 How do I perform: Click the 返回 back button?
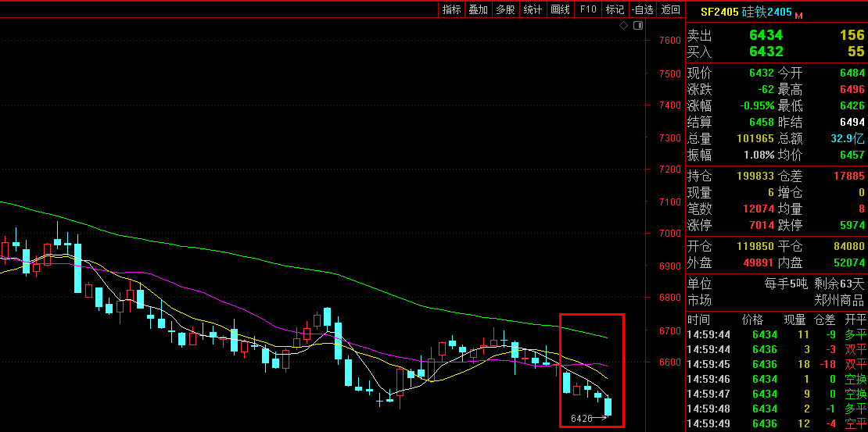coord(670,9)
